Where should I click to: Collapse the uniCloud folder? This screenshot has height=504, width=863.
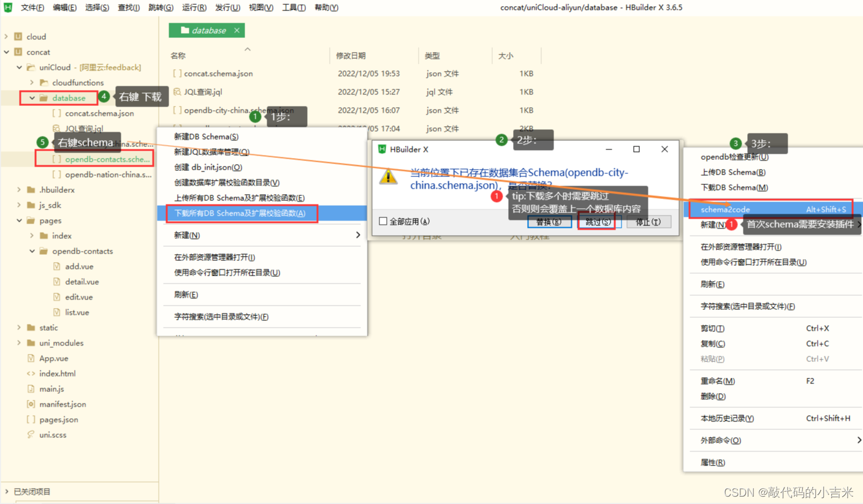[19, 67]
